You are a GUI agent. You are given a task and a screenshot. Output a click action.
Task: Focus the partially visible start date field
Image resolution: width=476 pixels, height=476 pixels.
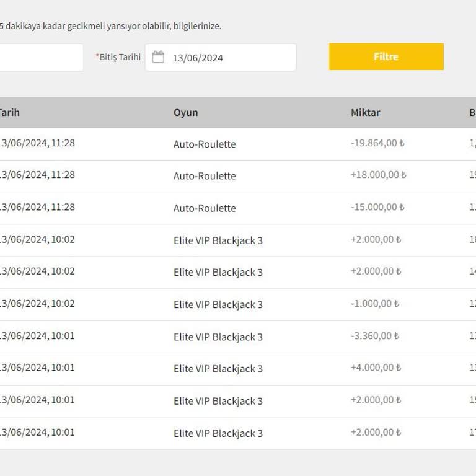[41, 58]
